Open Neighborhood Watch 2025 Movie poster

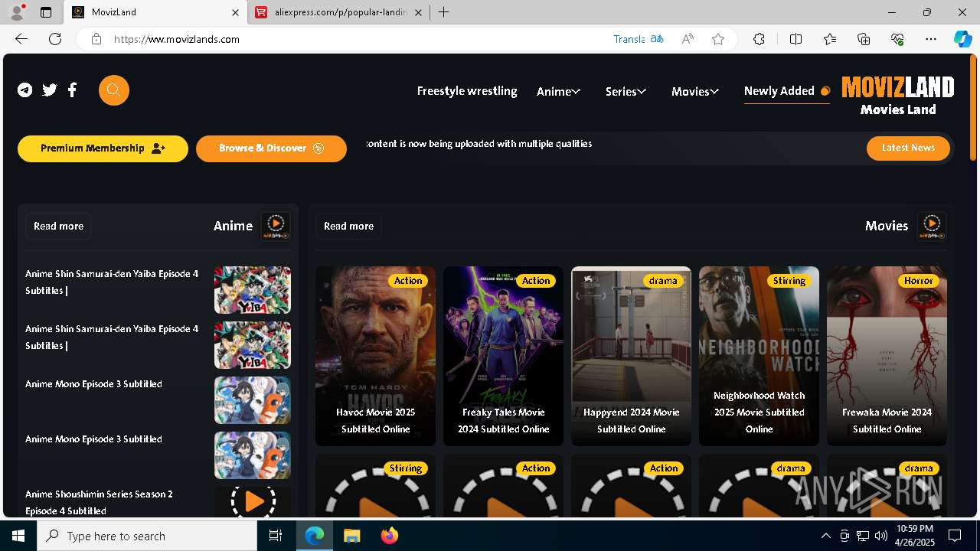point(759,356)
